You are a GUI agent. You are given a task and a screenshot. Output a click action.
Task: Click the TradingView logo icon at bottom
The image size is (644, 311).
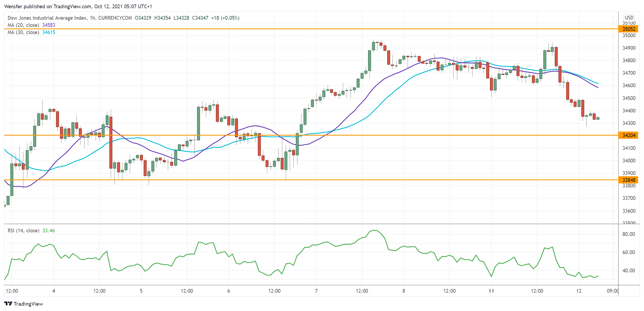click(8, 304)
